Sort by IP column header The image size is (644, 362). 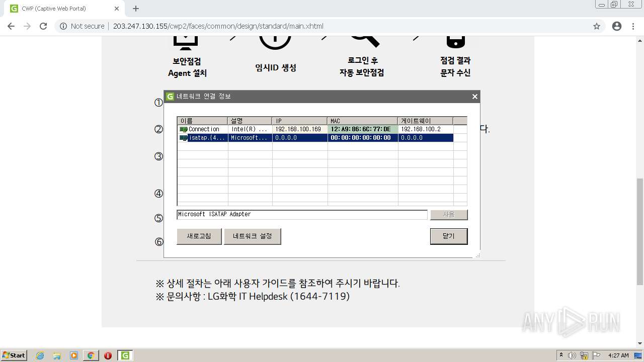click(x=300, y=121)
